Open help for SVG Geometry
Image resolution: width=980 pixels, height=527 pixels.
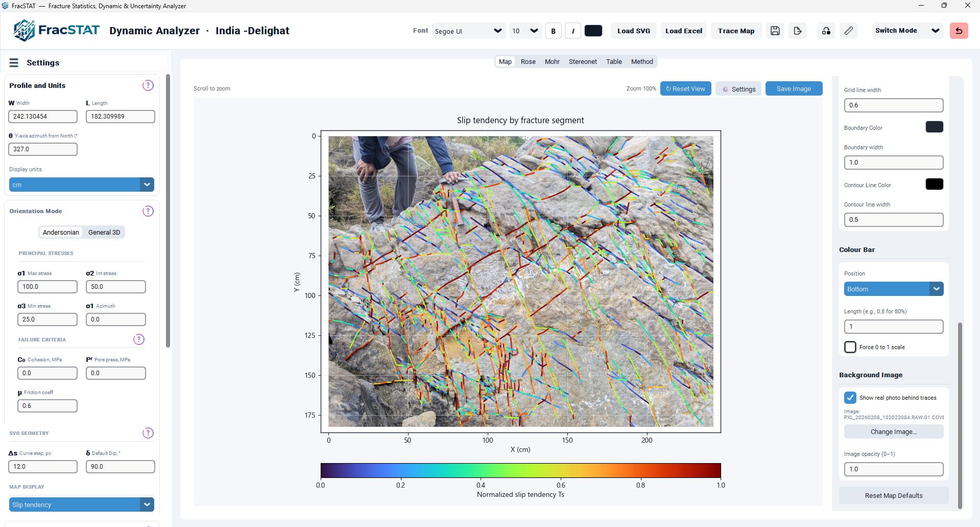(148, 433)
